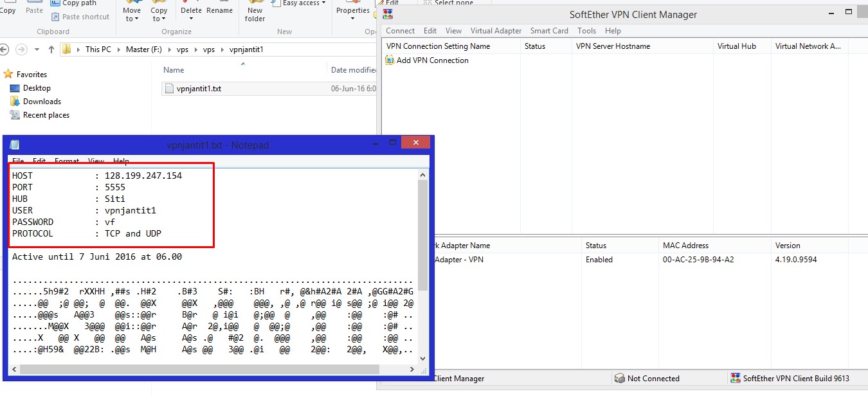868x396 pixels.
Task: Click Notepad horizontal scrollbar left arrow
Action: pos(15,370)
